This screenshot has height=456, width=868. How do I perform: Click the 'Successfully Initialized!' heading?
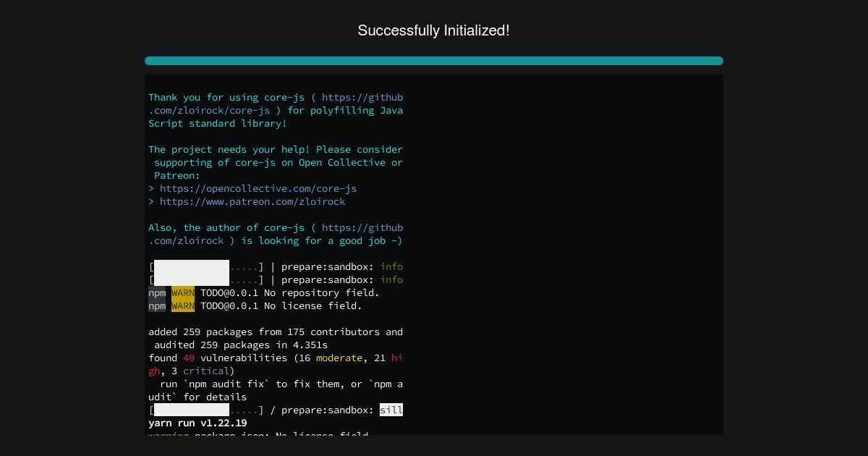click(x=434, y=30)
